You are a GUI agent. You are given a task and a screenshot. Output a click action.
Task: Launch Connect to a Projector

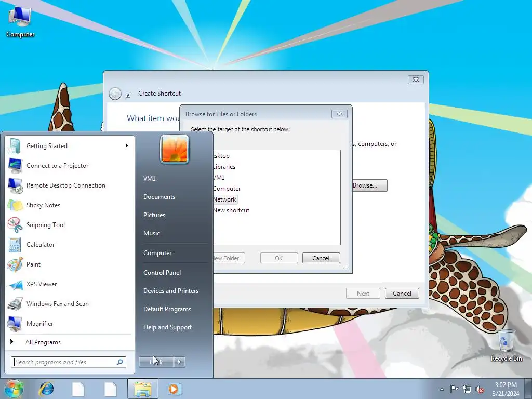click(x=69, y=166)
